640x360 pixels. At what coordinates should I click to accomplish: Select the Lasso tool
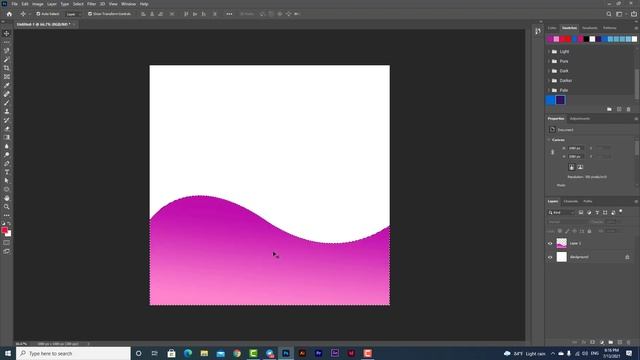[7, 51]
